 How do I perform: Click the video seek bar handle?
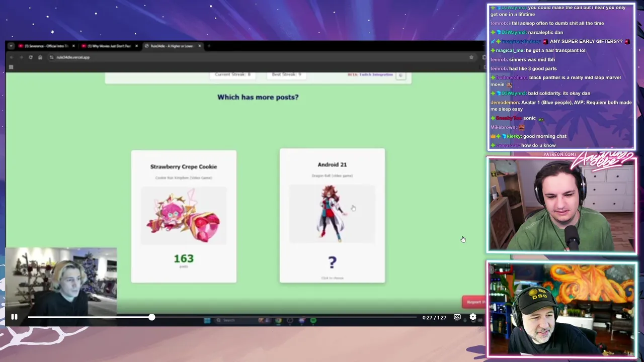click(151, 317)
